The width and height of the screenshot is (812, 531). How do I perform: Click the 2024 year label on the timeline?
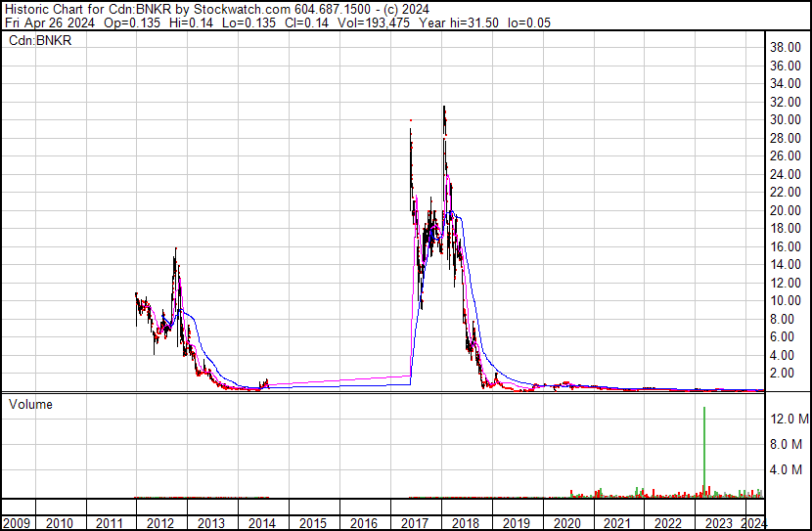[754, 522]
